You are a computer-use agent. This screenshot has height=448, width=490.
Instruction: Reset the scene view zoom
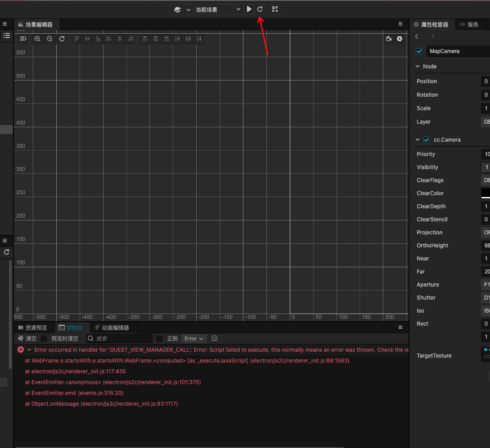pos(62,39)
